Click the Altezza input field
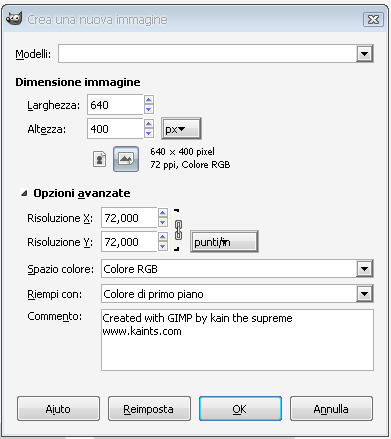 click(x=115, y=129)
